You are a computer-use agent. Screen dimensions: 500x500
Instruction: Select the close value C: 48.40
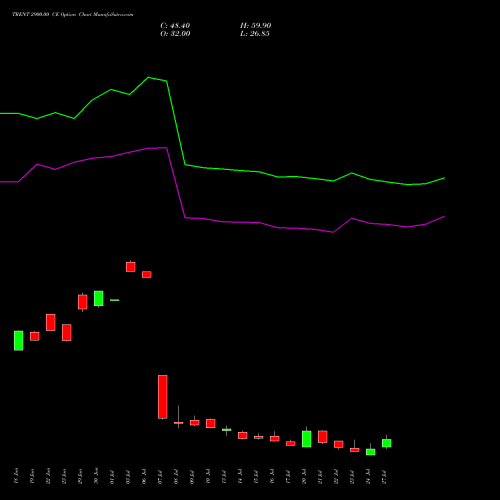tap(175, 26)
